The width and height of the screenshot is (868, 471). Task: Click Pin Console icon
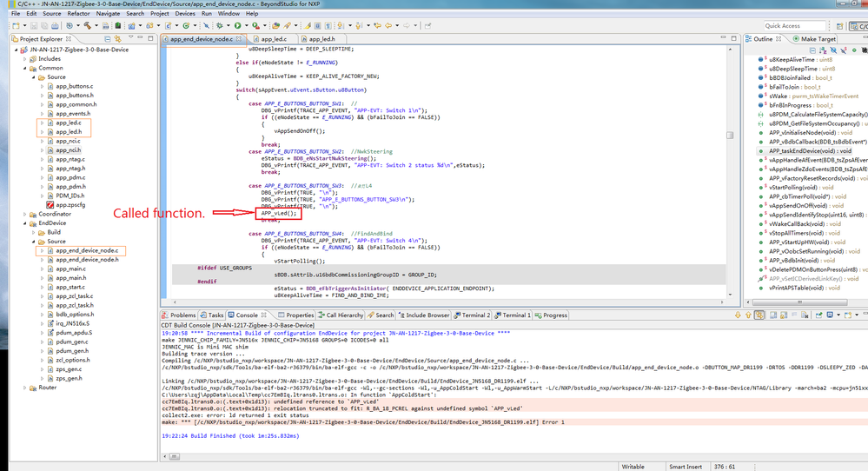click(x=818, y=315)
